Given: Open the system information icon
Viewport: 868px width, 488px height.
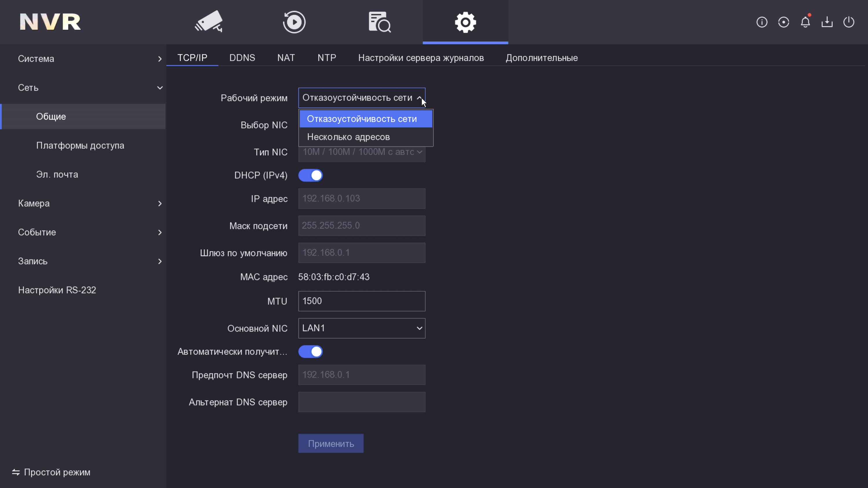Looking at the screenshot, I should (x=762, y=22).
